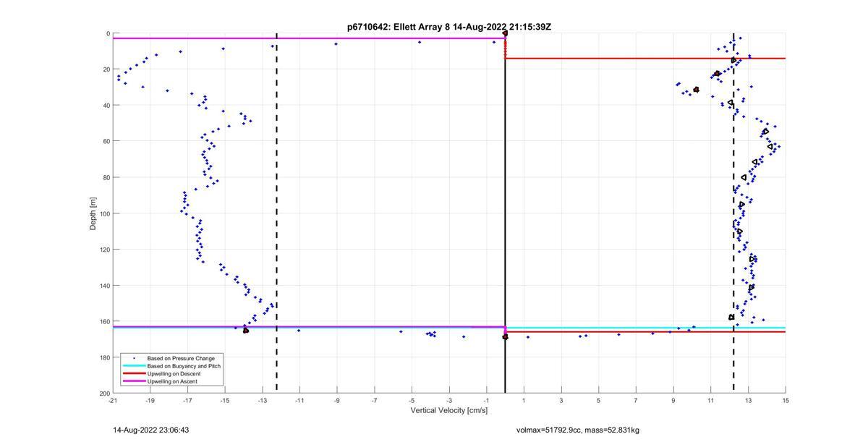Click x-axis tick label "13"
Image resolution: width=868 pixels, height=442 pixels.
(x=748, y=400)
